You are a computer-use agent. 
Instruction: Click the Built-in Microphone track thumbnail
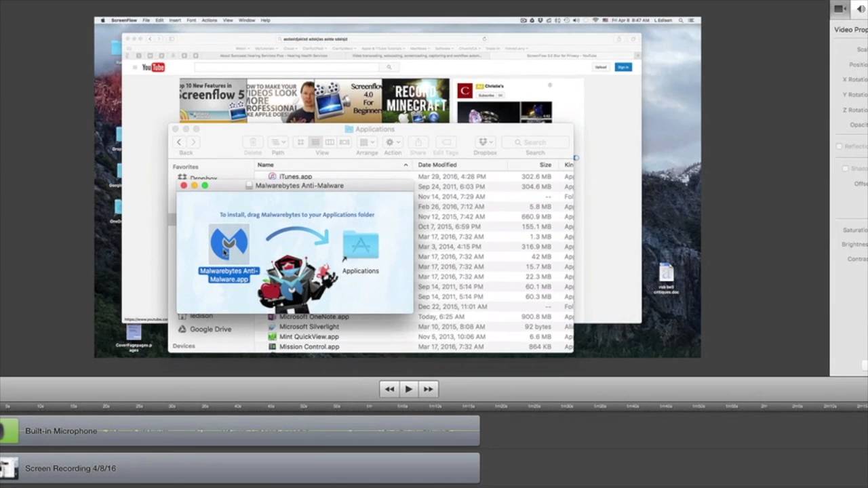(9, 431)
